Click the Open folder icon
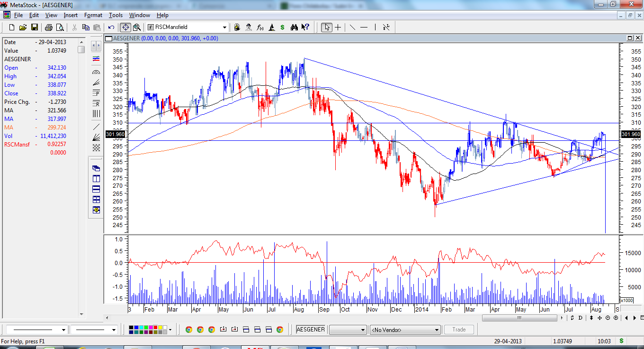Viewport: 644px width, 349px height. 23,27
